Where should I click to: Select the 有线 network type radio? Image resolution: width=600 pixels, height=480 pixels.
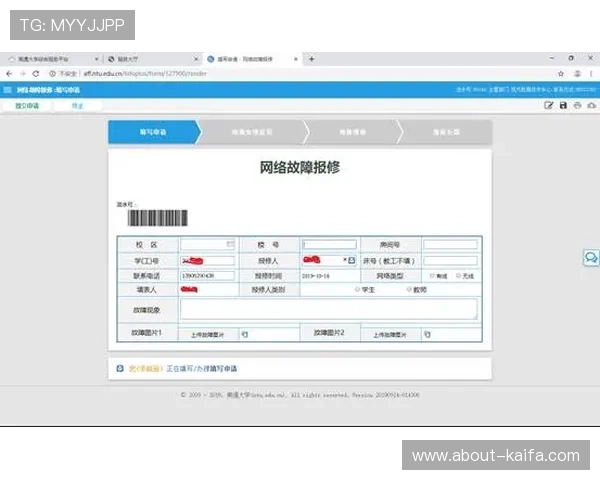[432, 276]
